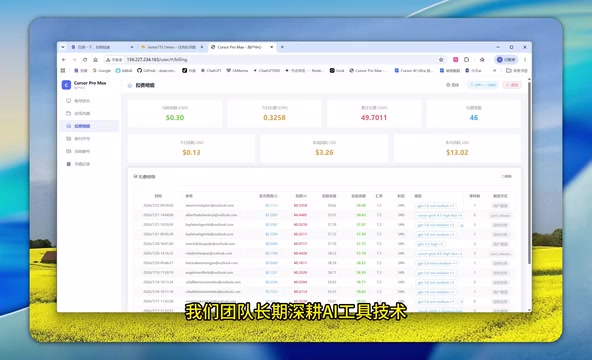592x360 pixels.
Task: Select the second sidebar item with folder icon
Action: (x=89, y=113)
